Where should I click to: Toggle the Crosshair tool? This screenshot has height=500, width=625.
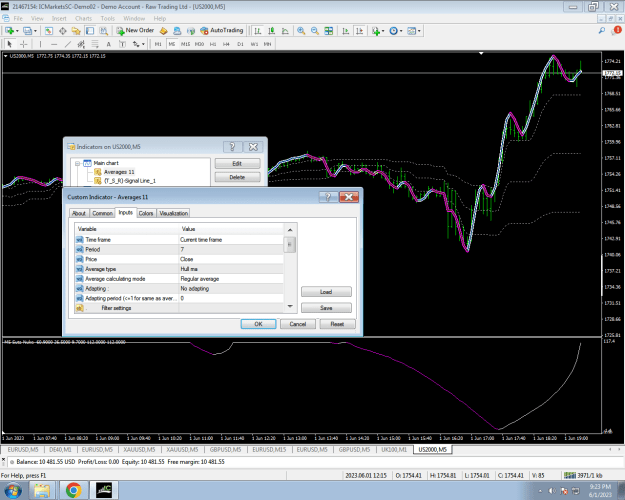point(24,44)
